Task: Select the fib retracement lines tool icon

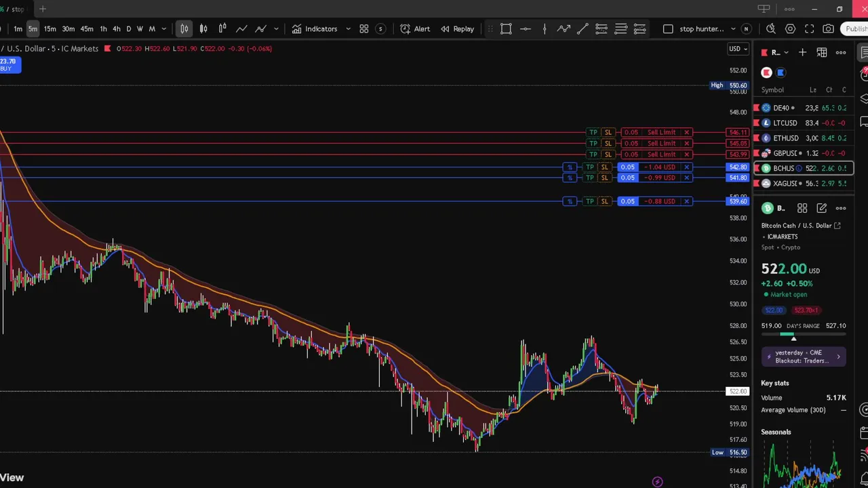Action: pos(620,28)
